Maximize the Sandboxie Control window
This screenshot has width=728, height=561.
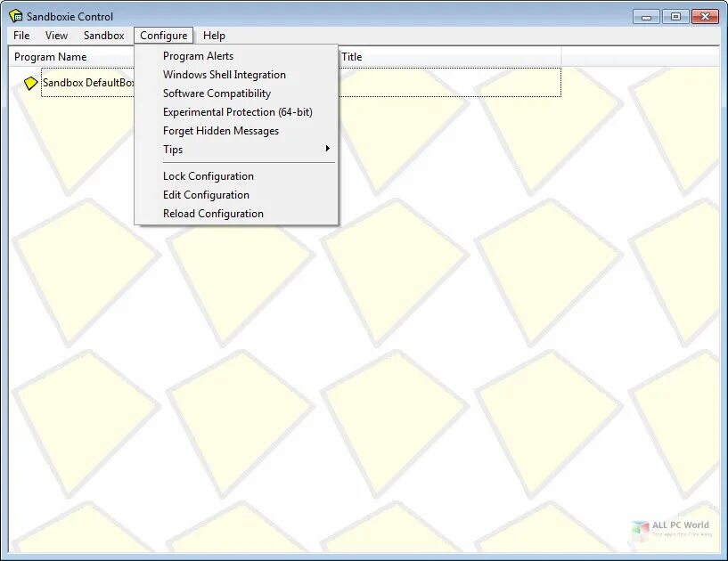click(675, 17)
